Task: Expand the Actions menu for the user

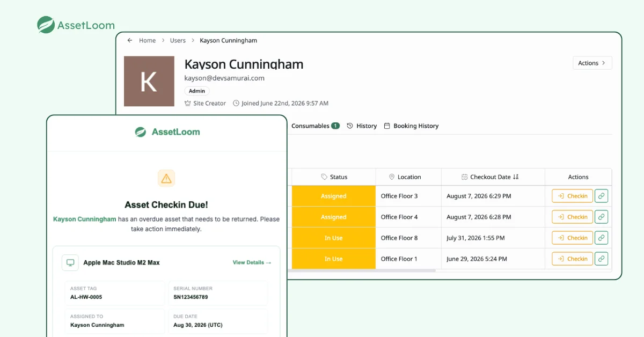Action: coord(592,63)
